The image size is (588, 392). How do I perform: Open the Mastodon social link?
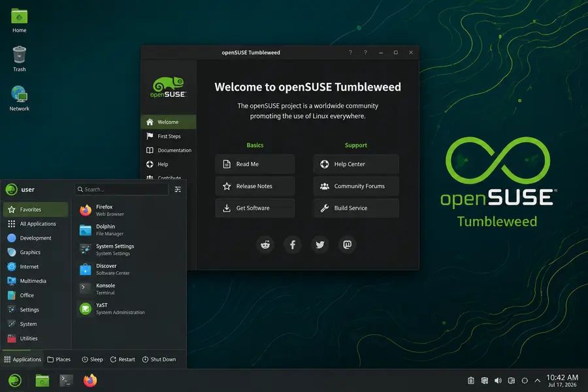348,244
